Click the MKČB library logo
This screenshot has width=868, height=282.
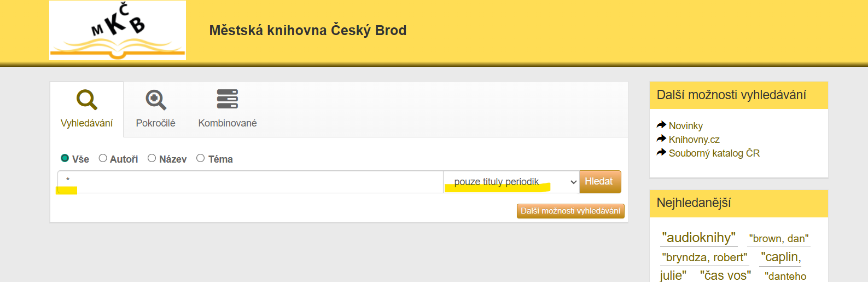pyautogui.click(x=118, y=30)
